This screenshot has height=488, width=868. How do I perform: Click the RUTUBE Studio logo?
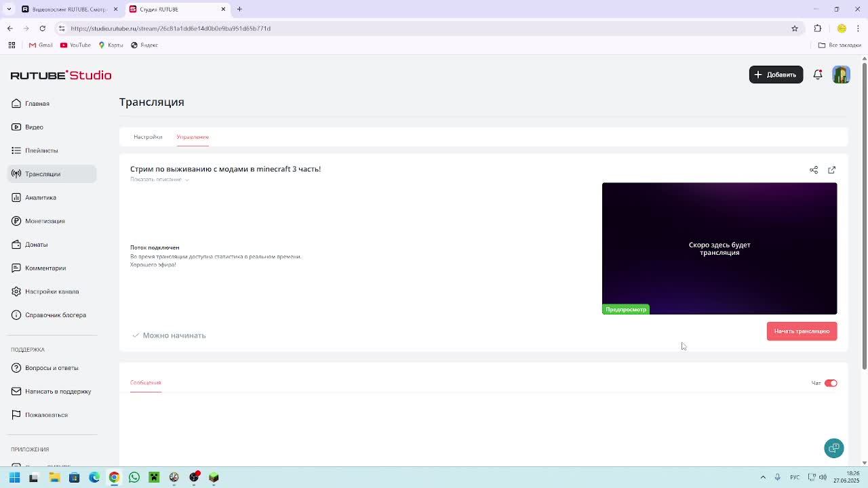[x=61, y=75]
